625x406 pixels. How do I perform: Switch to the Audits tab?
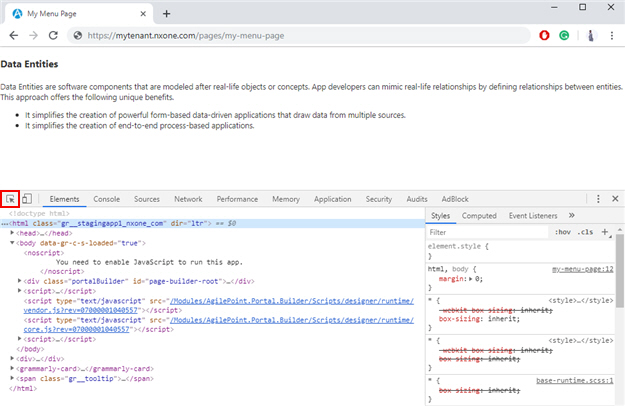[x=417, y=199]
